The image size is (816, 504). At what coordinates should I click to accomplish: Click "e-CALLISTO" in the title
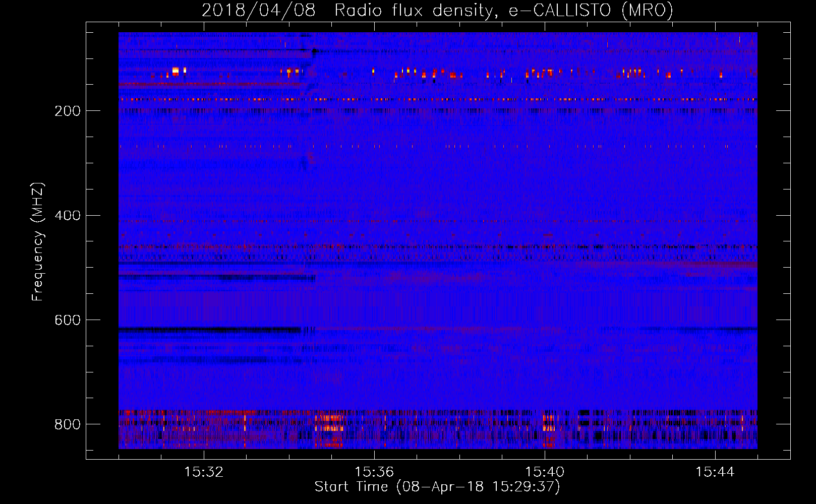(x=560, y=10)
